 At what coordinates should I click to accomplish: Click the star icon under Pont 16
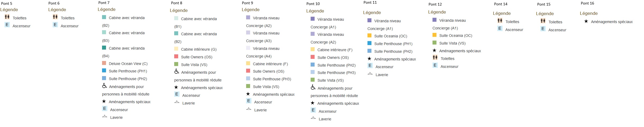(x=586, y=21)
